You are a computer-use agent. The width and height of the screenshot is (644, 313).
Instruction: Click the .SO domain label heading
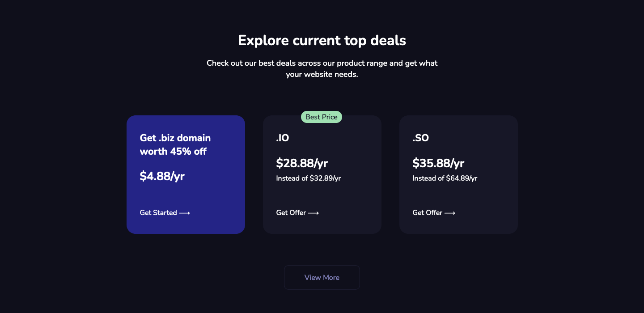420,138
